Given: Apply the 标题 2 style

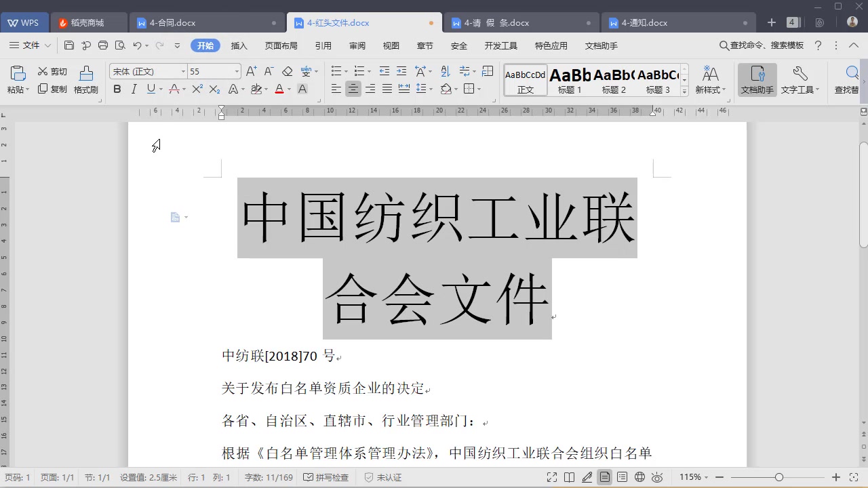Looking at the screenshot, I should (x=614, y=80).
